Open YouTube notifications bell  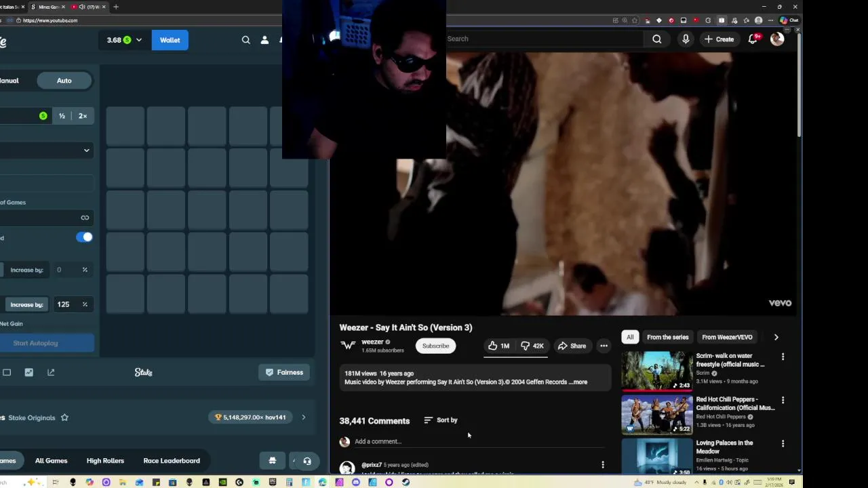(x=753, y=39)
